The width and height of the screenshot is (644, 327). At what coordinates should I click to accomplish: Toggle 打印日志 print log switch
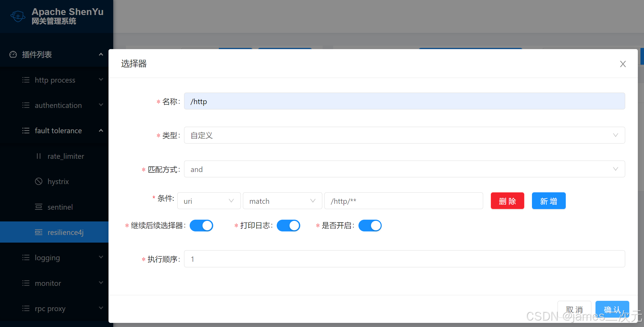coord(289,226)
